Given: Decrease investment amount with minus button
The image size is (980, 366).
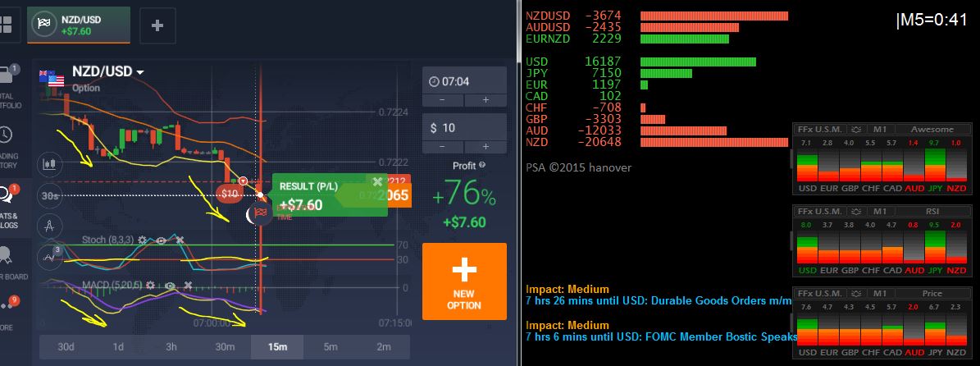Looking at the screenshot, I should click(443, 146).
